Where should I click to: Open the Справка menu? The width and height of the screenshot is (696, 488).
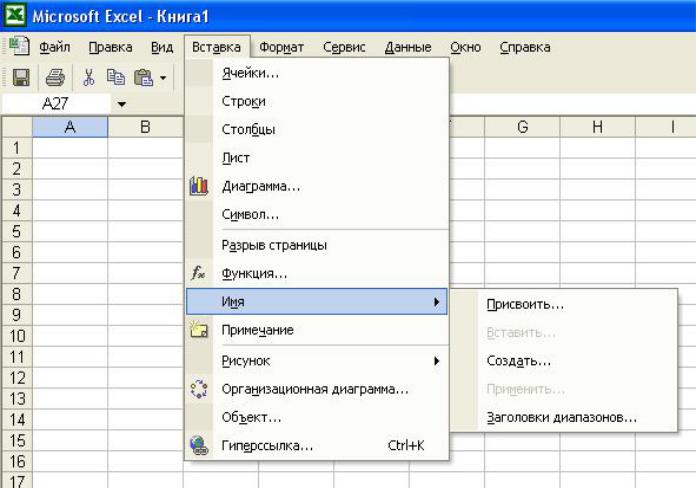coord(525,47)
